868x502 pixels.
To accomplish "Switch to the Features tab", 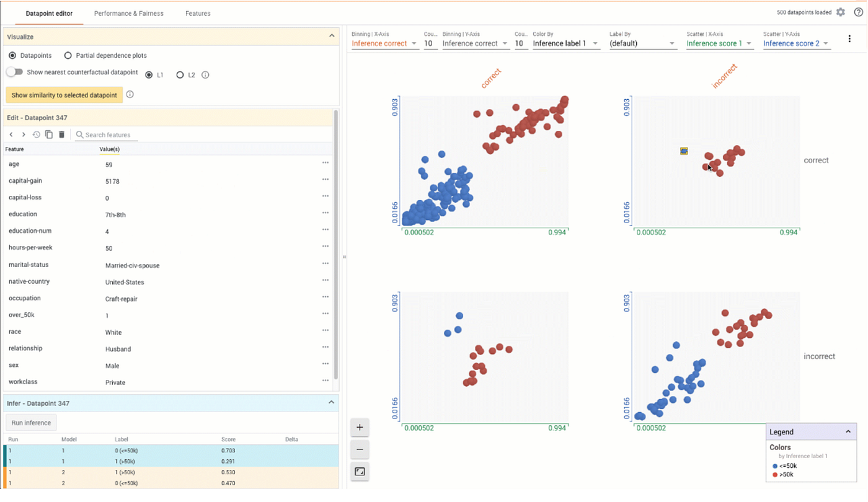I will (198, 13).
